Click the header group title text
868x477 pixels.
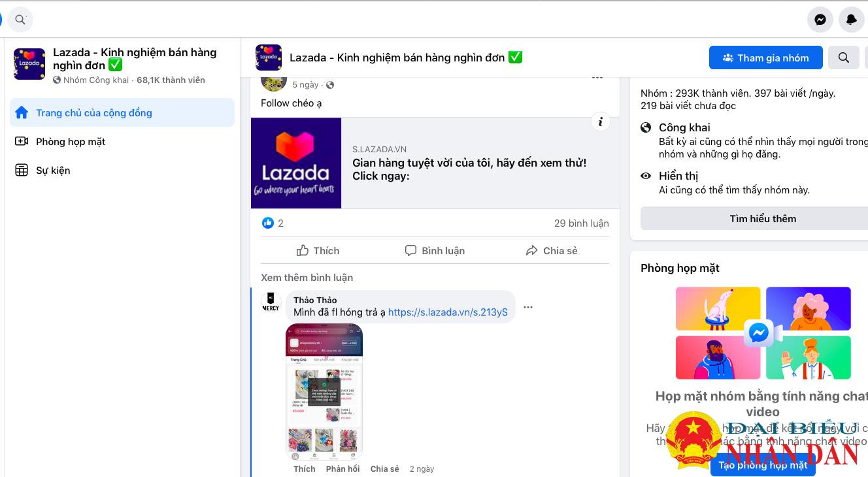[x=406, y=58]
